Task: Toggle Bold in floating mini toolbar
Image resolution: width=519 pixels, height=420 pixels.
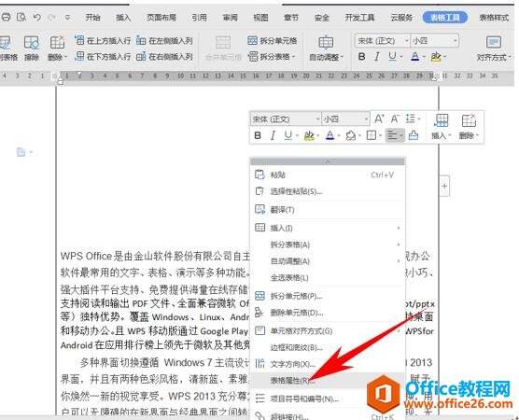Action: click(258, 135)
